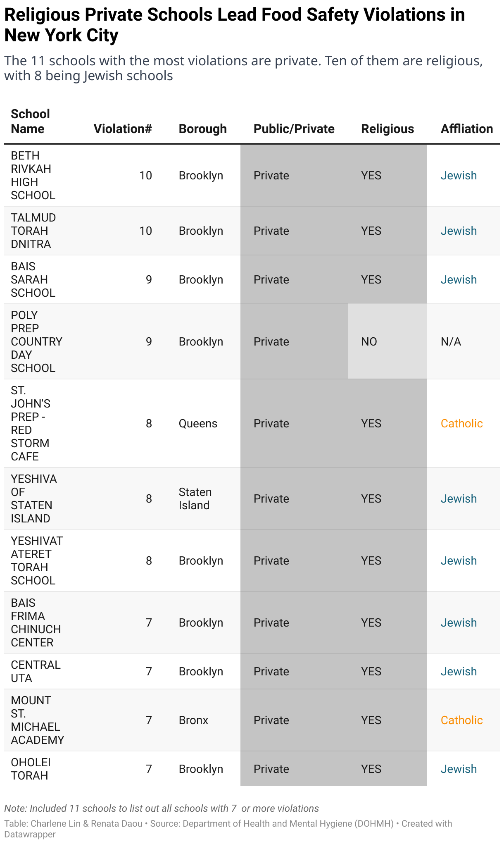Click Catholic affiliation for St. John's Prep
504x844 pixels.
pyautogui.click(x=461, y=424)
